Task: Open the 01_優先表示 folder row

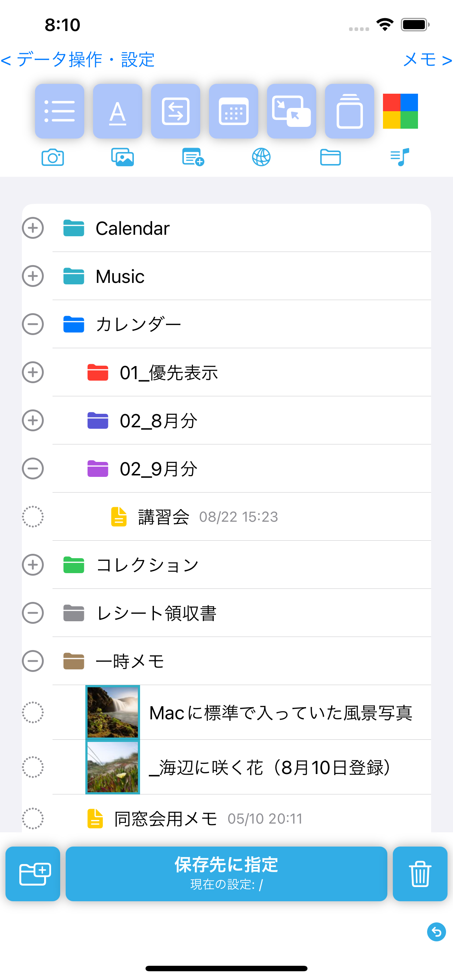Action: click(226, 373)
